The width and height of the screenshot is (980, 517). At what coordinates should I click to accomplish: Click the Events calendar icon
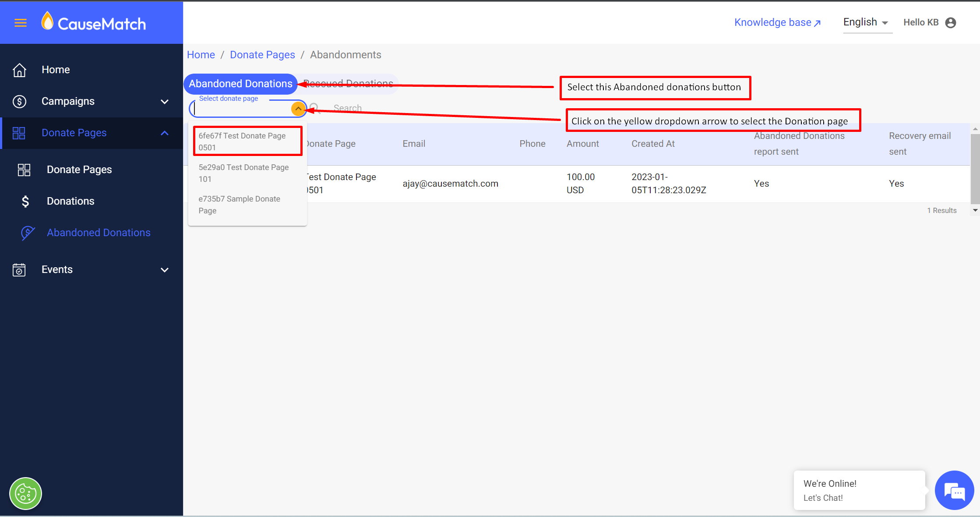[19, 270]
